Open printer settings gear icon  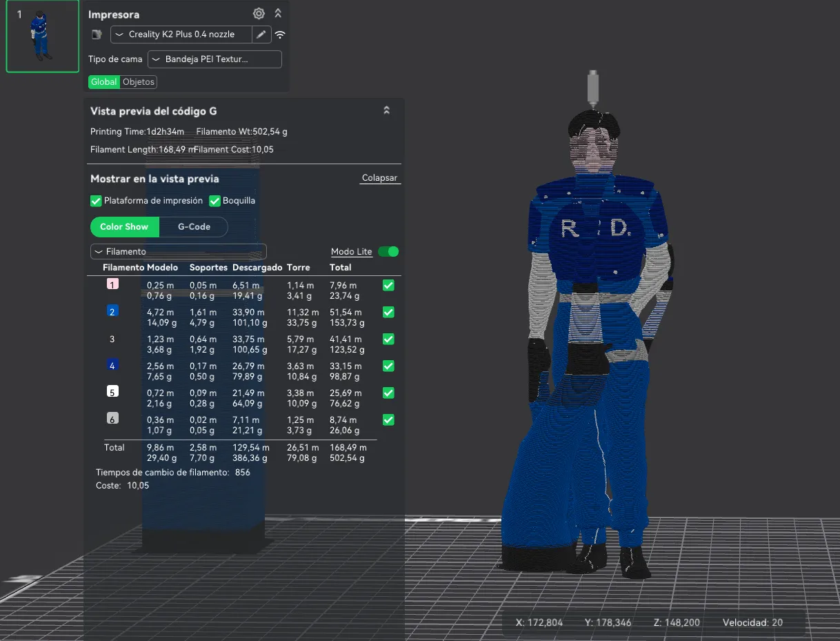pyautogui.click(x=259, y=13)
